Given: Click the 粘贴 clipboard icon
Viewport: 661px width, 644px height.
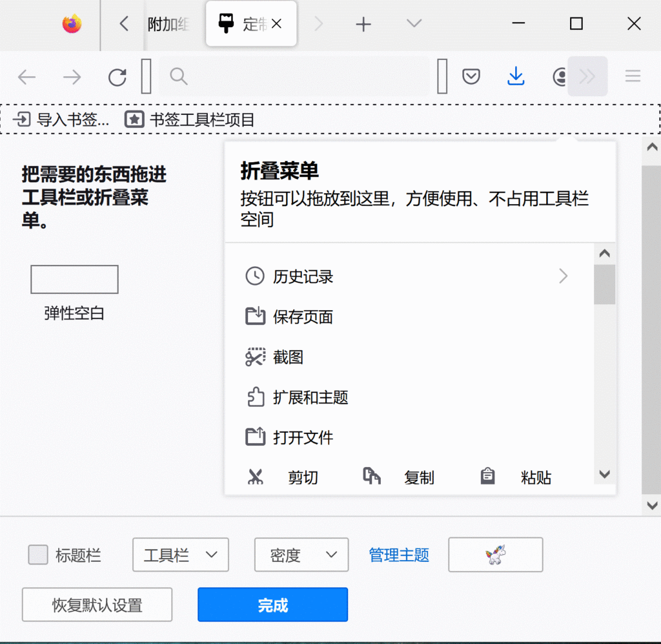Looking at the screenshot, I should (x=488, y=477).
